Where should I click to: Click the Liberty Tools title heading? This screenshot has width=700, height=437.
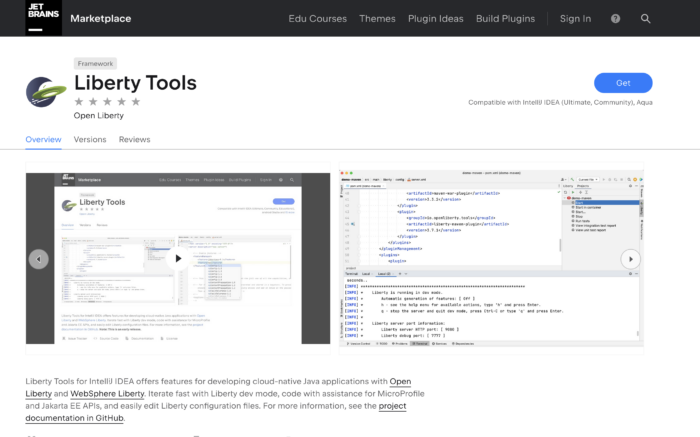[x=135, y=83]
